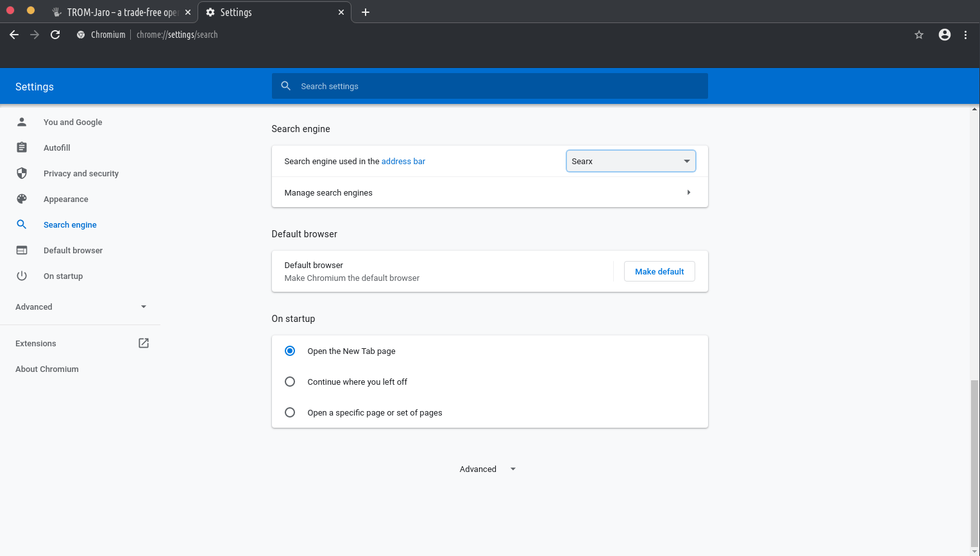Viewport: 980px width, 556px height.
Task: Click the reload page icon
Action: (55, 35)
